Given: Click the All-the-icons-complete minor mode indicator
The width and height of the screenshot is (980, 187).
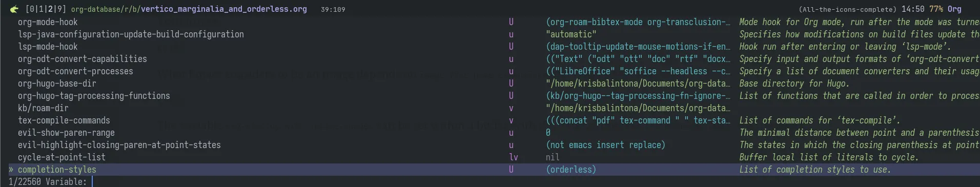Looking at the screenshot, I should click(847, 9).
